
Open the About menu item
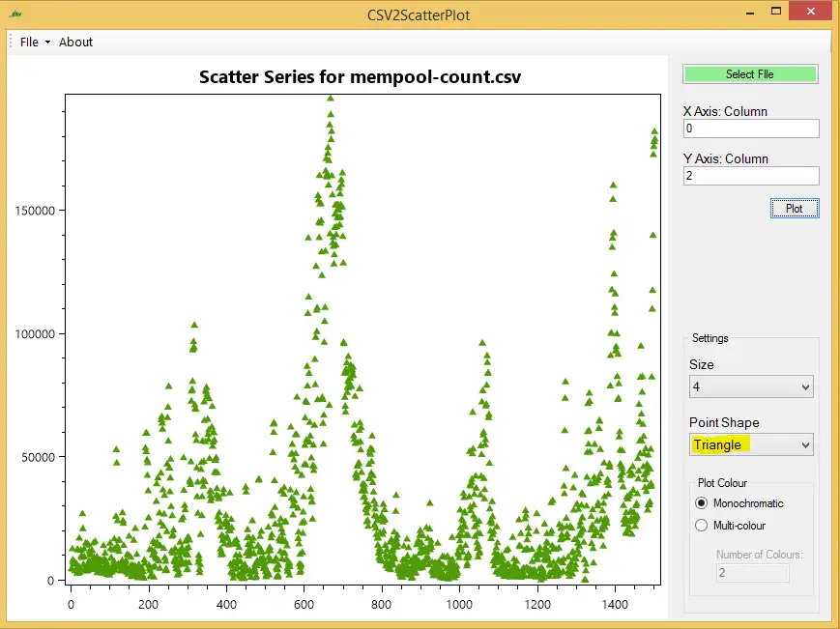click(x=75, y=43)
